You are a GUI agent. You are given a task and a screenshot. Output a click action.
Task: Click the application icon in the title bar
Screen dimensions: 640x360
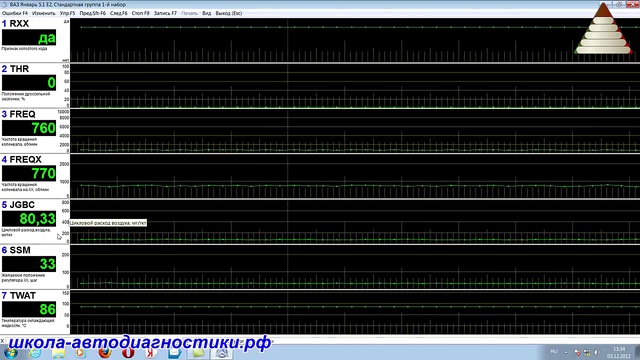(x=5, y=4)
